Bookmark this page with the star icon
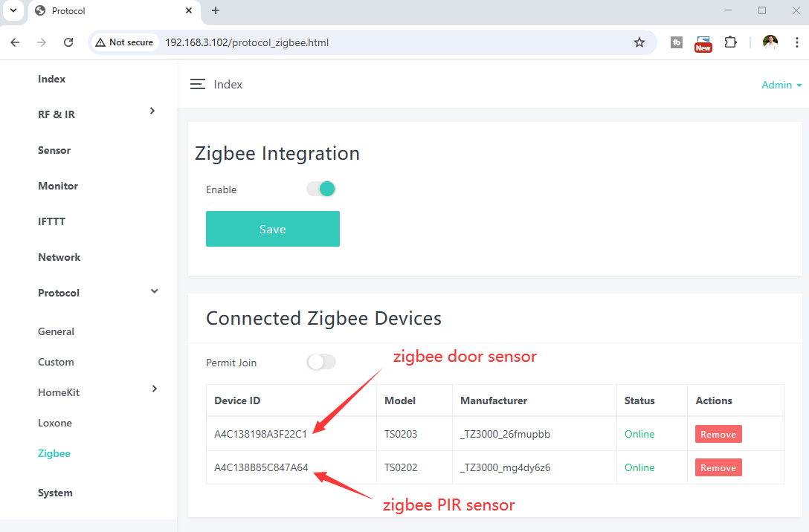The image size is (809, 532). click(639, 42)
